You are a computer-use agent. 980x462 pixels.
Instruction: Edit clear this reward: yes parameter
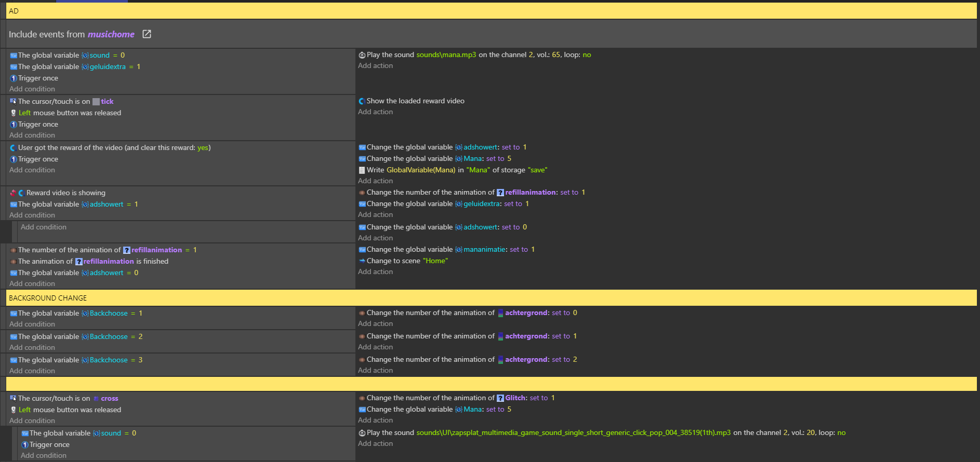coord(203,148)
